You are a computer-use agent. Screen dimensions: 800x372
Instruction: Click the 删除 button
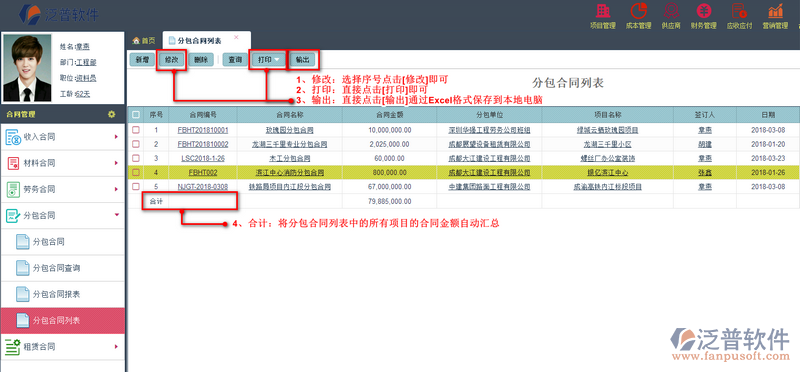[201, 60]
